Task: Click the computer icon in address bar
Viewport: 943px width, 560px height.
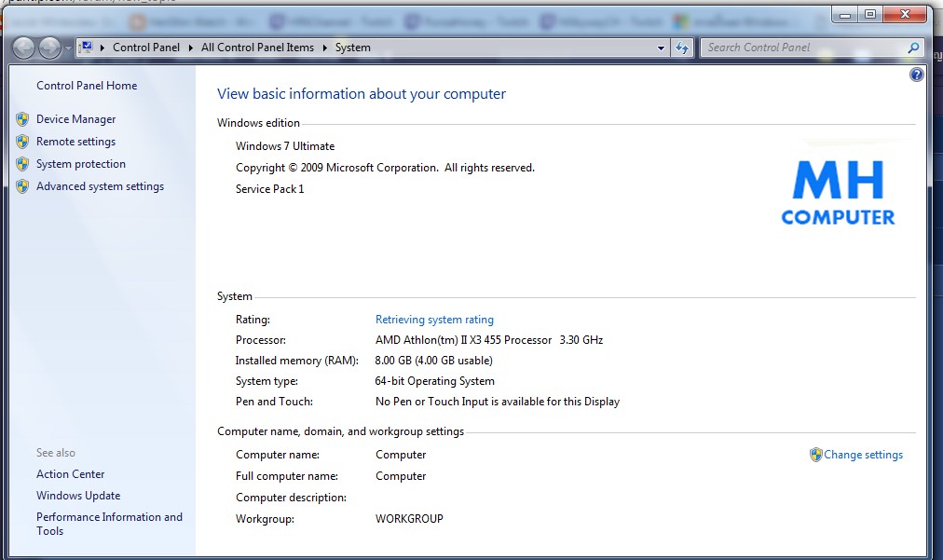Action: pos(86,48)
